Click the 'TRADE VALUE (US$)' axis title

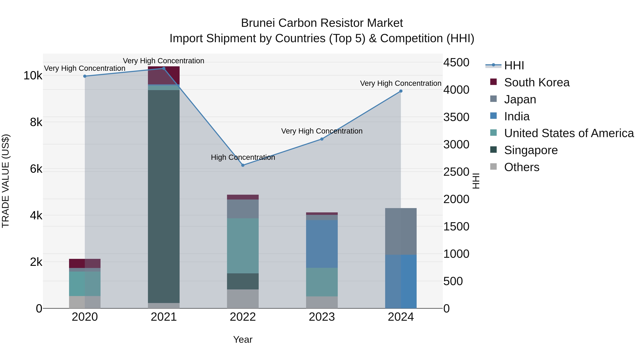(x=6, y=181)
